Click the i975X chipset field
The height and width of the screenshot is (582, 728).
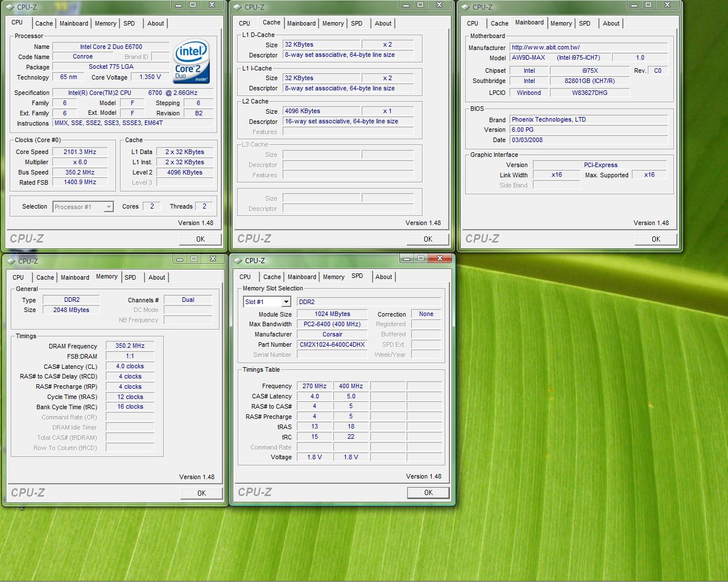(x=590, y=70)
